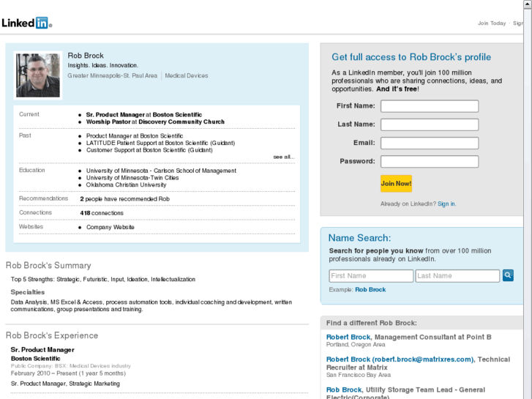Click Boston Scientific under Experience
This screenshot has height=399, width=532.
[x=36, y=358]
